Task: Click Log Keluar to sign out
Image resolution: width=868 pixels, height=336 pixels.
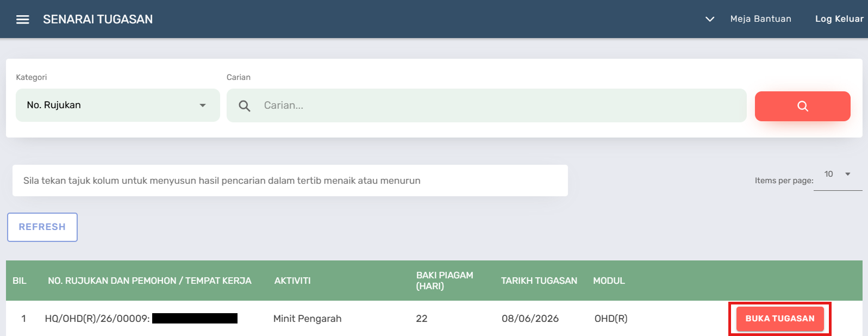Action: click(x=839, y=19)
